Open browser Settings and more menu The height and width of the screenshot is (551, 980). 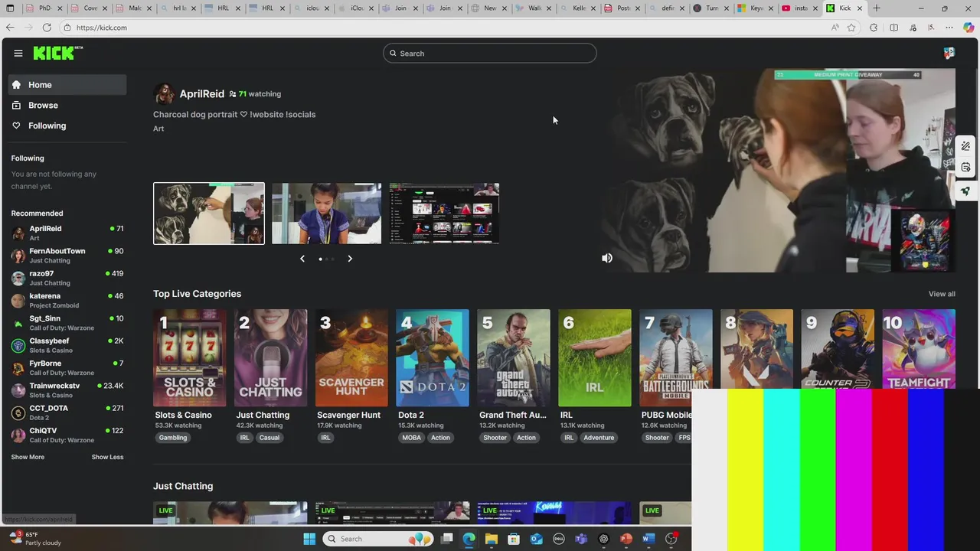point(949,28)
